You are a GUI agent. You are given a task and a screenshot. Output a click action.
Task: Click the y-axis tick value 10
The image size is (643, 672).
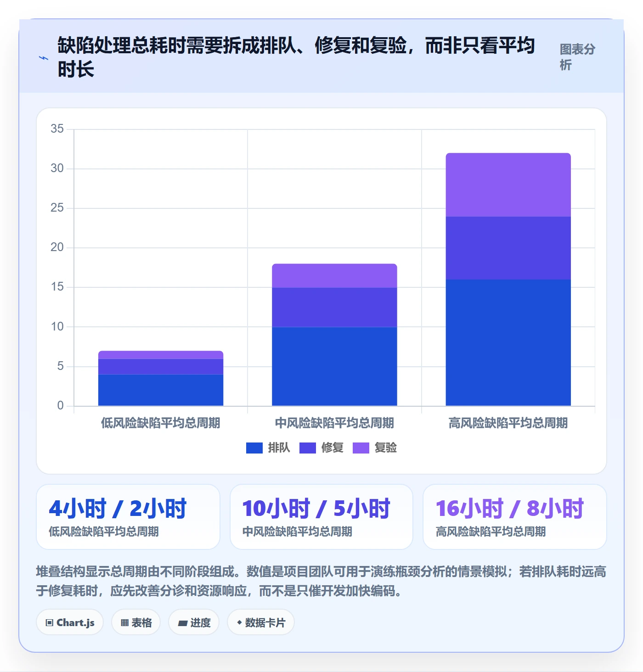pyautogui.click(x=57, y=326)
